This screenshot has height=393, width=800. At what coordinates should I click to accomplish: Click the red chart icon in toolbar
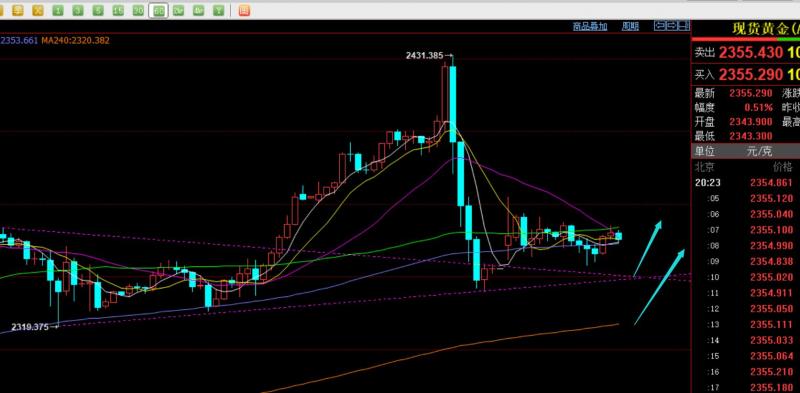244,10
